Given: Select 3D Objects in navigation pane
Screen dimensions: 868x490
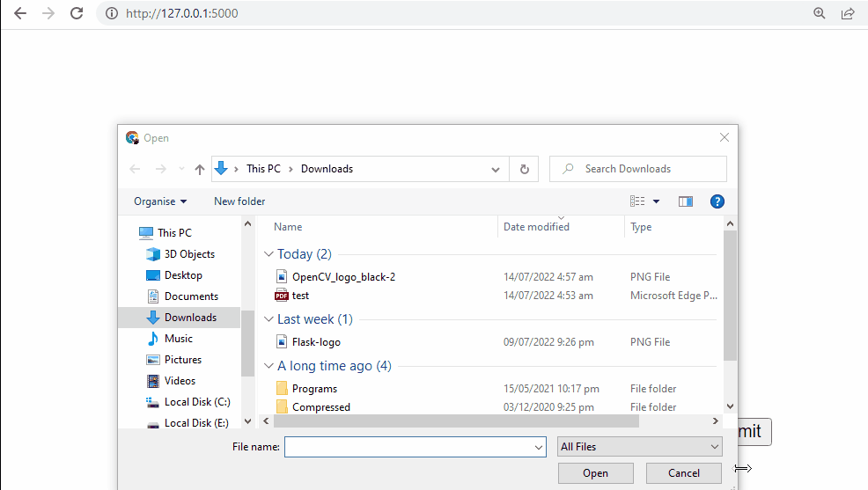Looking at the screenshot, I should pos(189,254).
